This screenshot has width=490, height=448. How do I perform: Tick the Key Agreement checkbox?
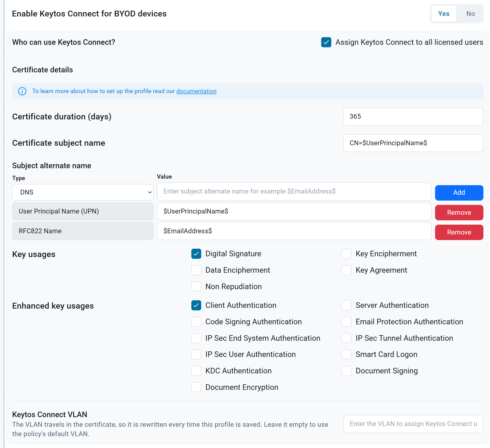tap(346, 270)
